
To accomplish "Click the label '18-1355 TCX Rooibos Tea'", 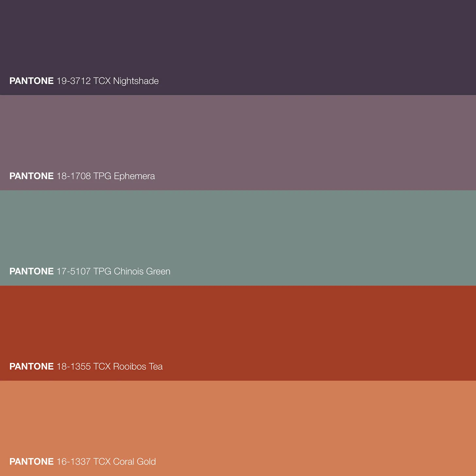I will pyautogui.click(x=110, y=366).
